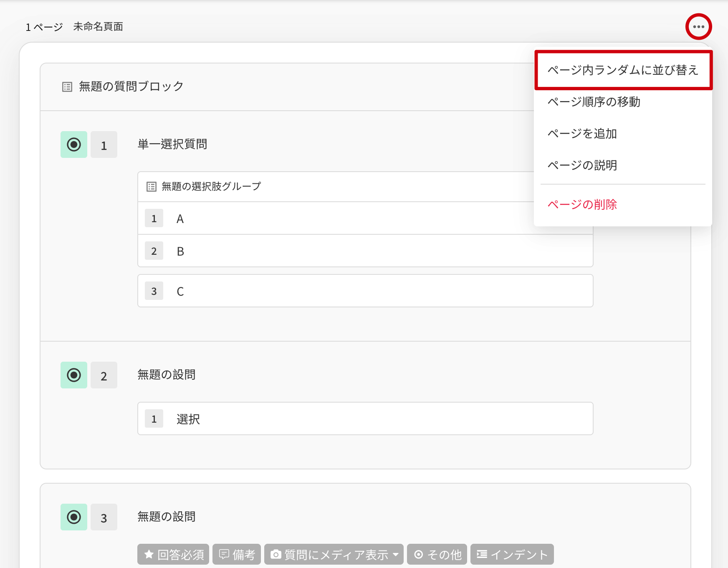Toggle the その他 option button
Viewport: 728px width, 568px height.
pyautogui.click(x=437, y=554)
